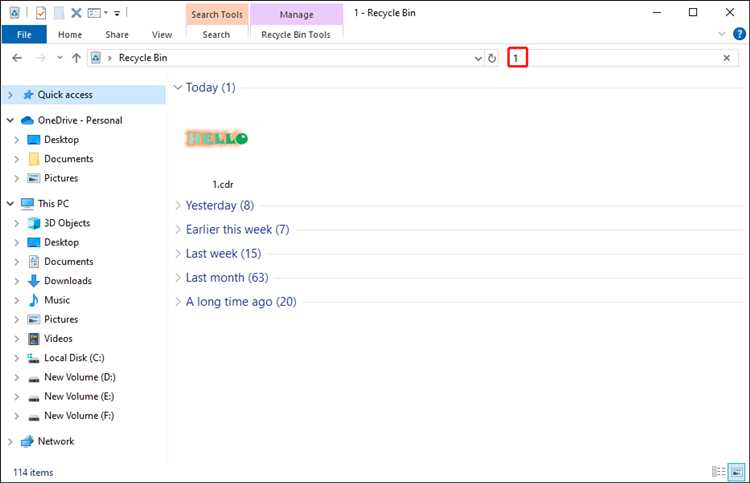Open New Volume (D:)
Screen dimensions: 750x483
(80, 377)
